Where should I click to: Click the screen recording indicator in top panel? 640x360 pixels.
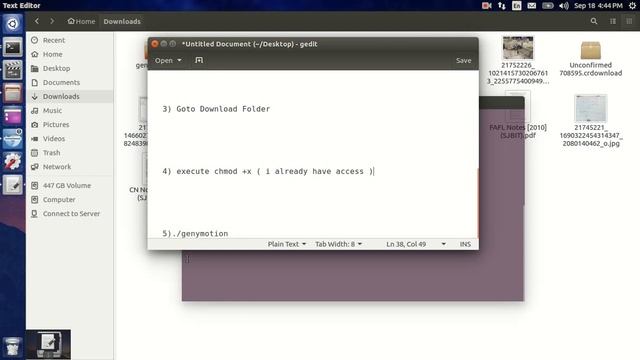tap(487, 5)
